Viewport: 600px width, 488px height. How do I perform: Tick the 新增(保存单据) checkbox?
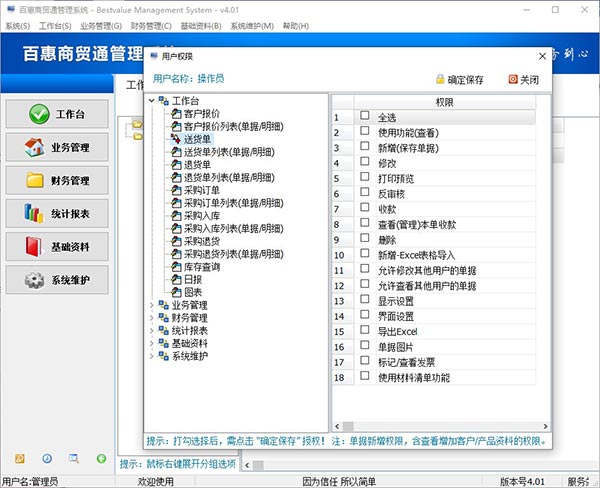(365, 146)
